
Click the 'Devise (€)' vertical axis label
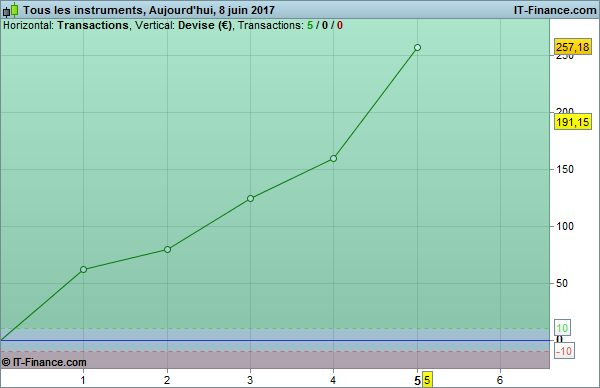pos(205,26)
